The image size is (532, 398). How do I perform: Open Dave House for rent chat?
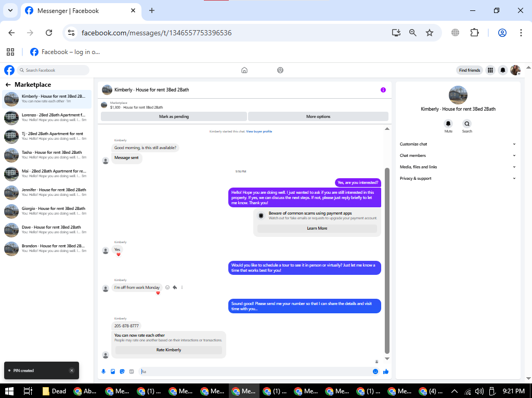[47, 230]
